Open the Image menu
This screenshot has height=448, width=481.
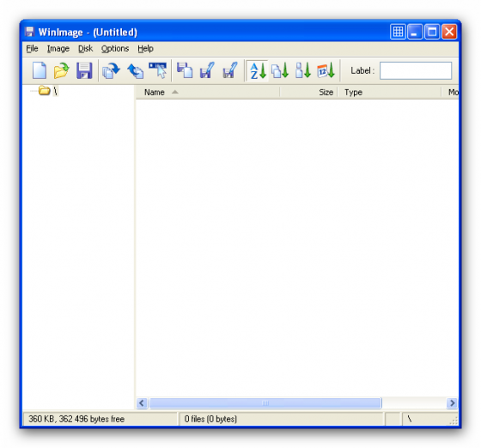pos(58,49)
